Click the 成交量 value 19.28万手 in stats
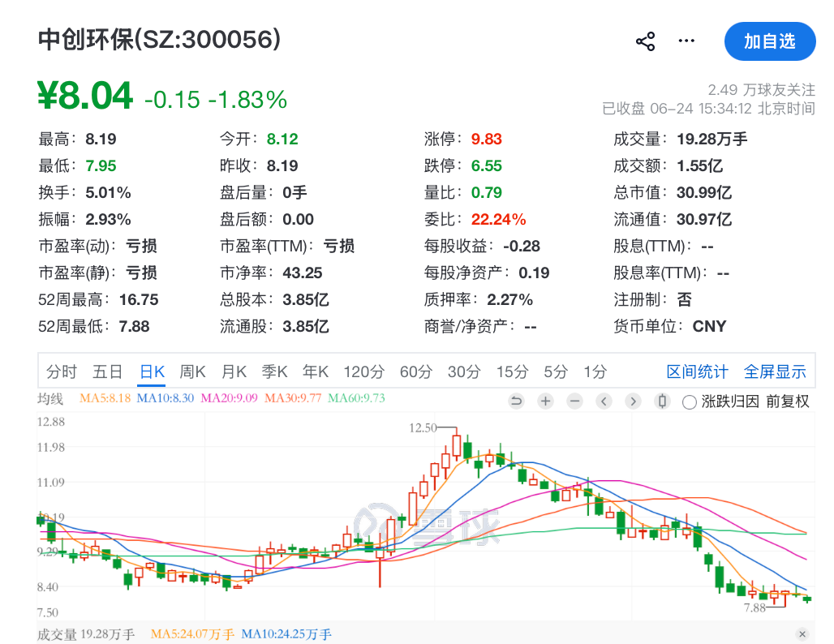The width and height of the screenshot is (834, 644). point(711,140)
